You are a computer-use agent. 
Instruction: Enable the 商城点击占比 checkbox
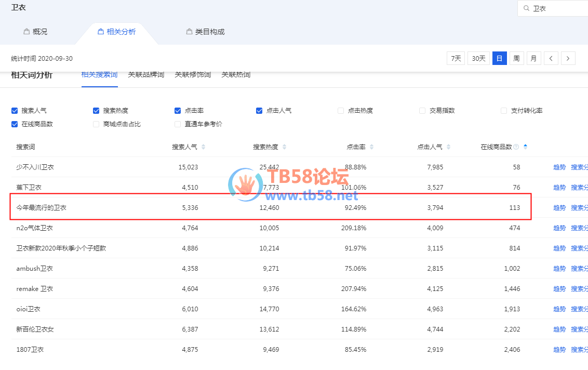coord(96,124)
